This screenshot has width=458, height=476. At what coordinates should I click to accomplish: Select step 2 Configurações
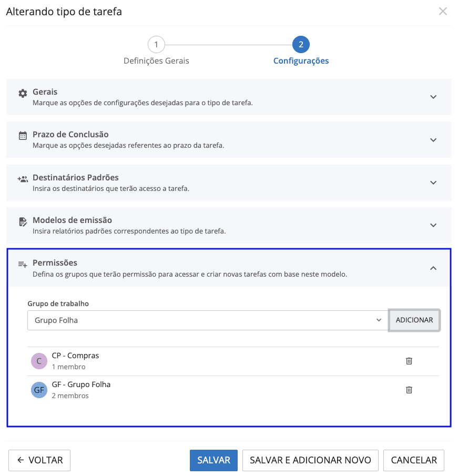point(301,45)
